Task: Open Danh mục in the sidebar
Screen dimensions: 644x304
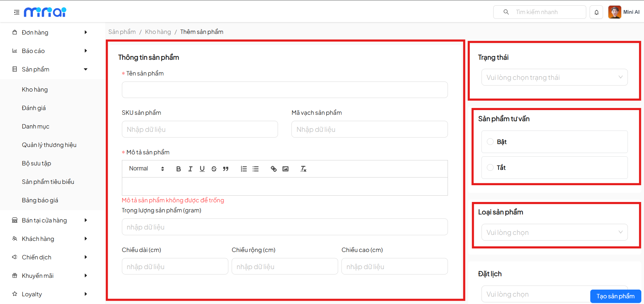Action: (x=36, y=126)
